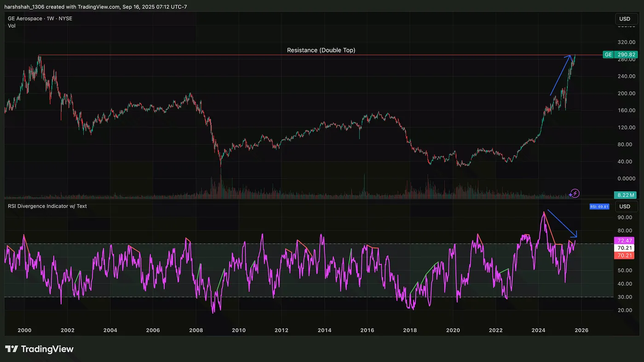Click the Vol indicator legend label
Screen dimensions: 644x362
click(x=12, y=26)
